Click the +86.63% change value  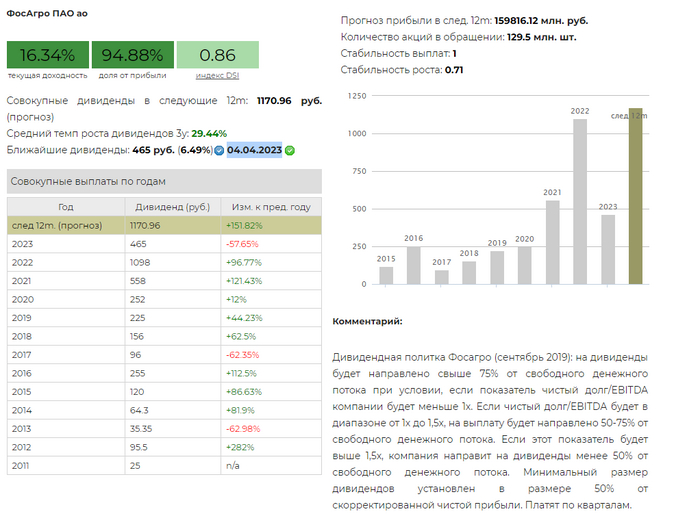coord(244,392)
